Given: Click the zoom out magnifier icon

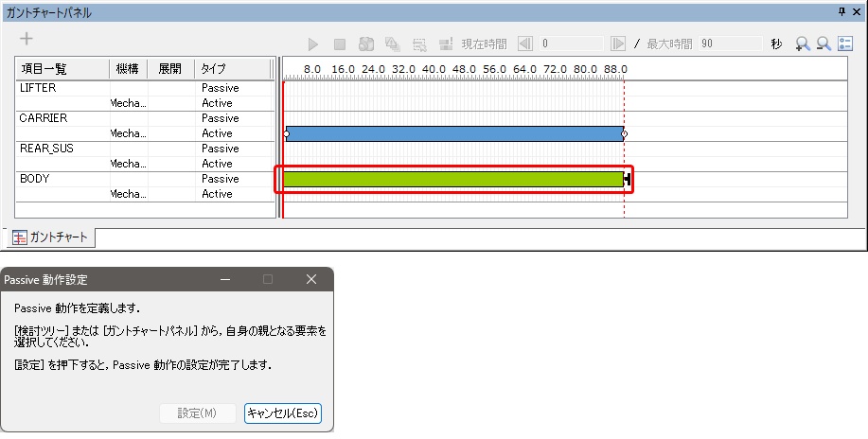Looking at the screenshot, I should point(824,44).
